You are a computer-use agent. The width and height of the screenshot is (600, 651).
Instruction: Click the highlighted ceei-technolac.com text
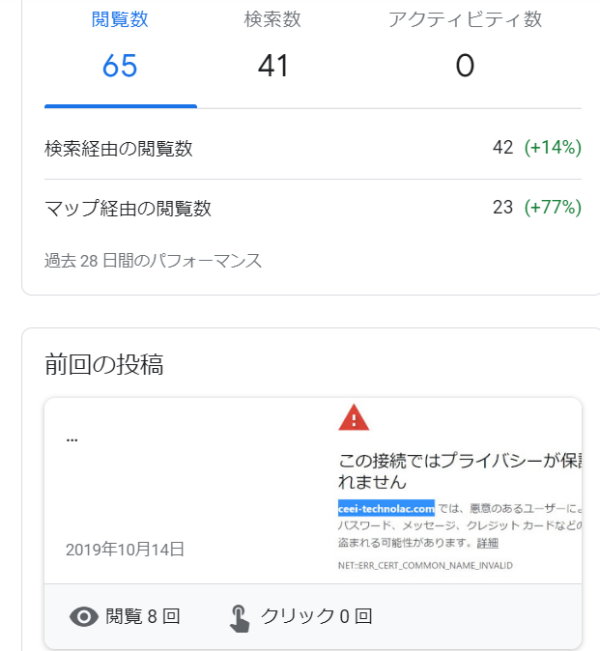point(386,507)
